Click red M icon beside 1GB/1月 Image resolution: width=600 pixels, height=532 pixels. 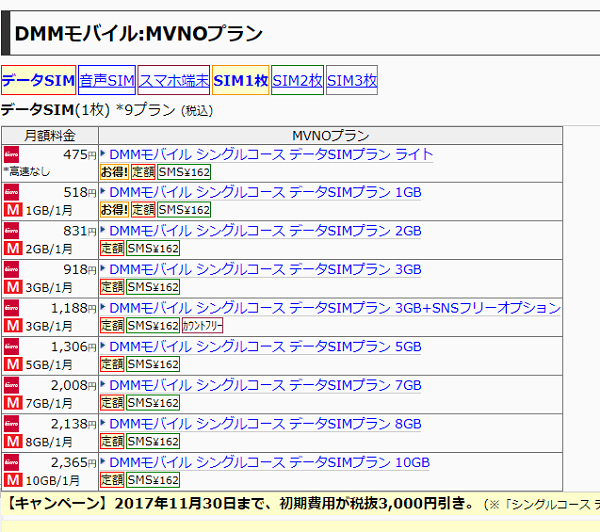(13, 210)
